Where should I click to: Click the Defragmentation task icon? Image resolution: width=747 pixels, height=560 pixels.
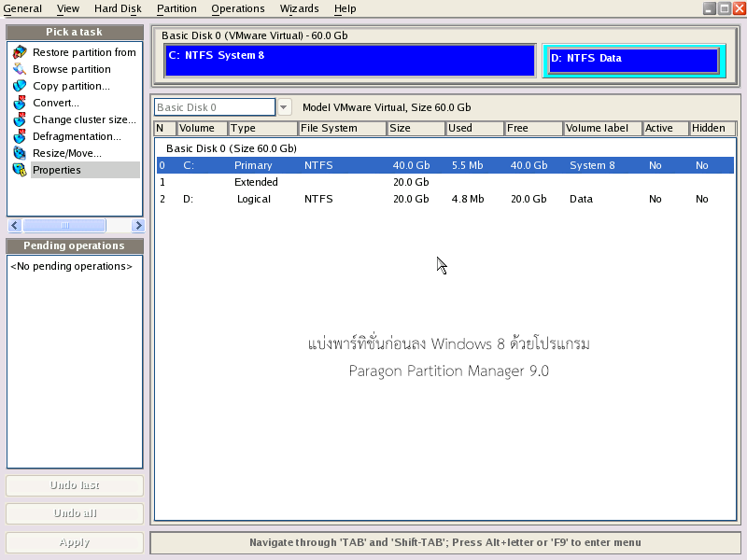[x=20, y=136]
